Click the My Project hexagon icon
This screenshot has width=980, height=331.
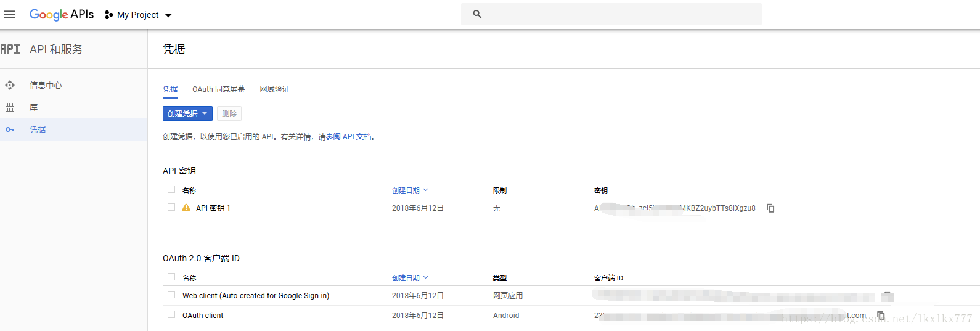(x=109, y=15)
